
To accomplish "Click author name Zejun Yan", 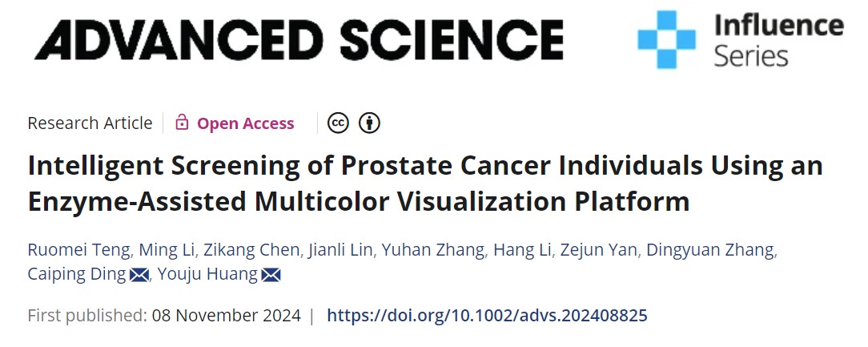I will pyautogui.click(x=601, y=250).
